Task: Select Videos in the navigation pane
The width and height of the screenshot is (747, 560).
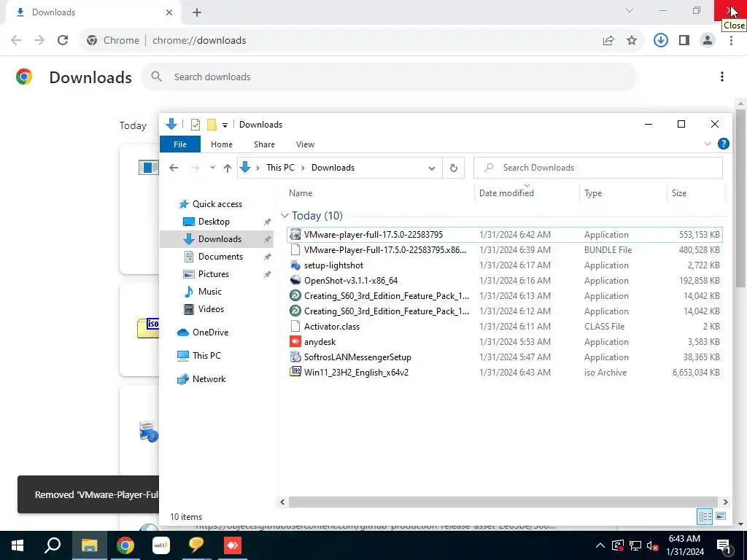Action: pos(211,309)
